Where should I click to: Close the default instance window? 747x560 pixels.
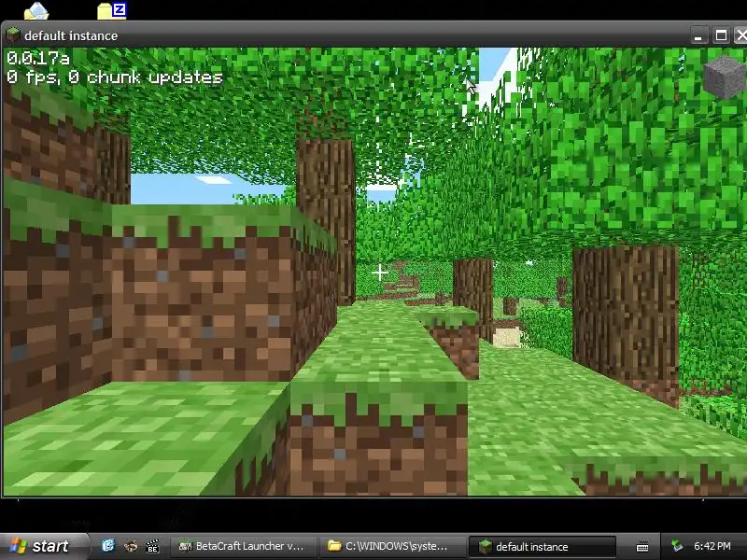(740, 35)
